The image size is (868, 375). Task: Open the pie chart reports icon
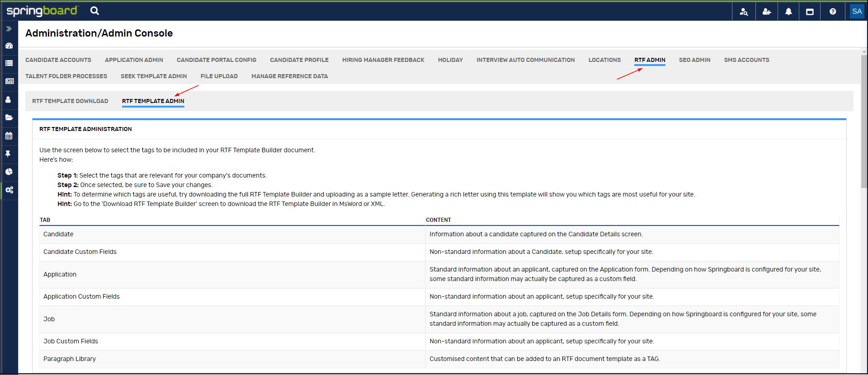tap(9, 172)
